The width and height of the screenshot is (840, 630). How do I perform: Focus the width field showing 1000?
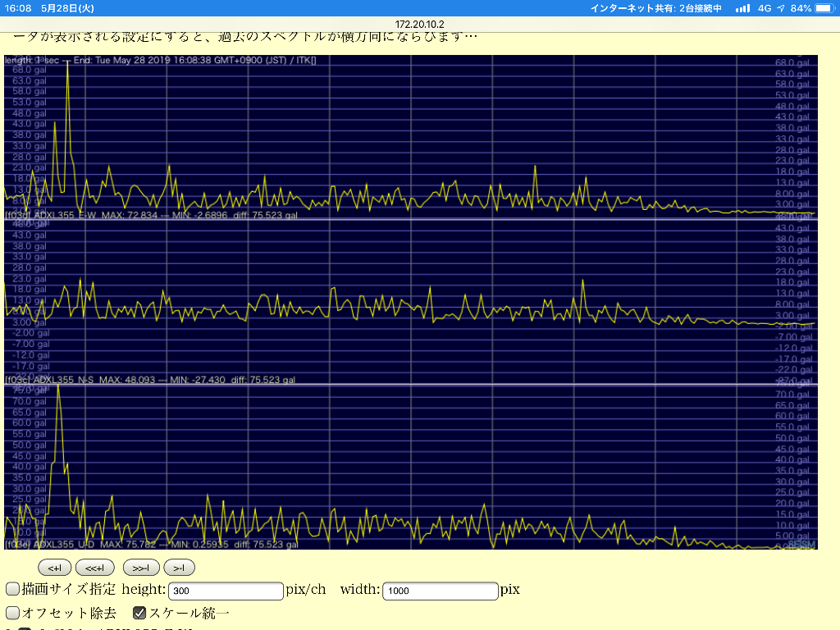pyautogui.click(x=441, y=591)
